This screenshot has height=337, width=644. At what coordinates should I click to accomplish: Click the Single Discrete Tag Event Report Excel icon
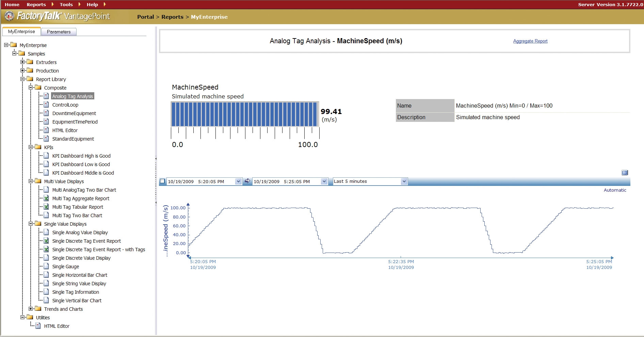(x=46, y=241)
